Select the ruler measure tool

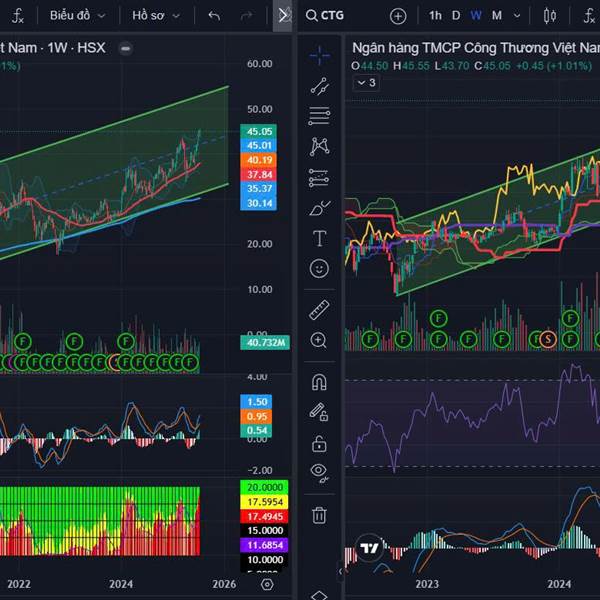[x=319, y=310]
